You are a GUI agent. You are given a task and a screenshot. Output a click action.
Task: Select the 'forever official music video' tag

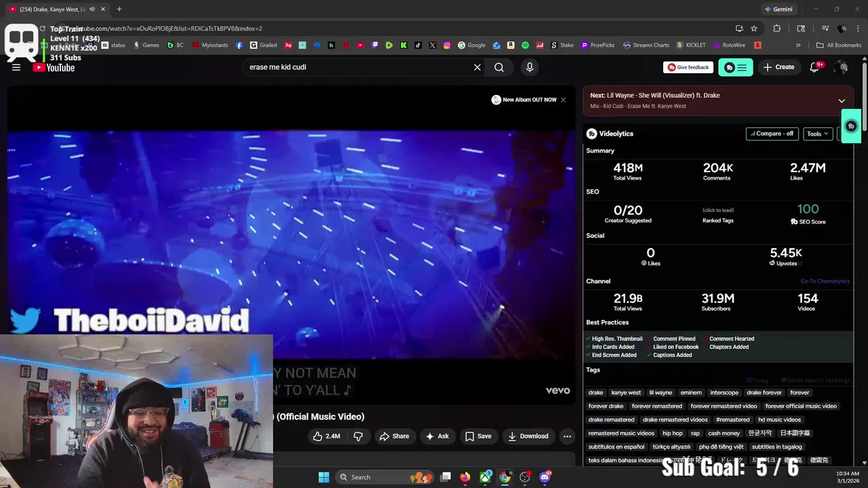coord(802,406)
